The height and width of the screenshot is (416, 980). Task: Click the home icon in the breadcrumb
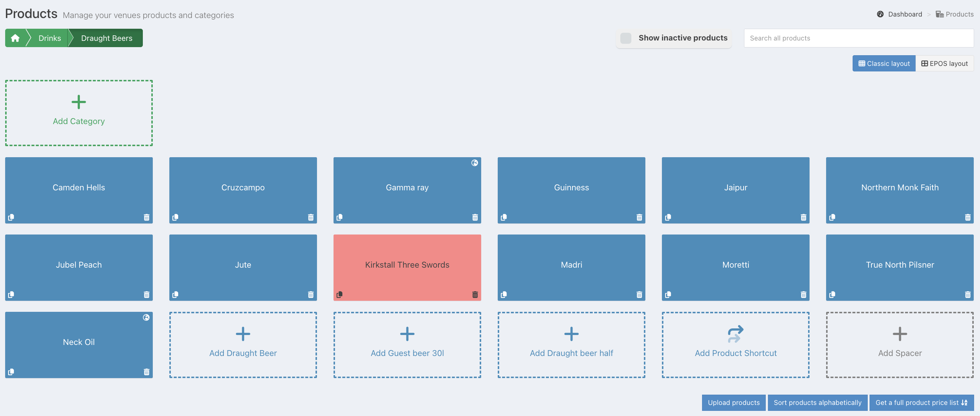[x=15, y=38]
